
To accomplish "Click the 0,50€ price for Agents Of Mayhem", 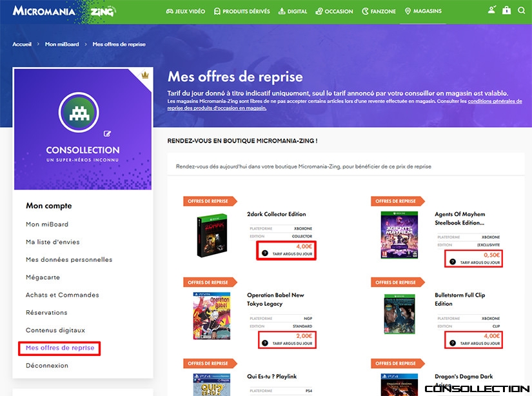I will [491, 255].
